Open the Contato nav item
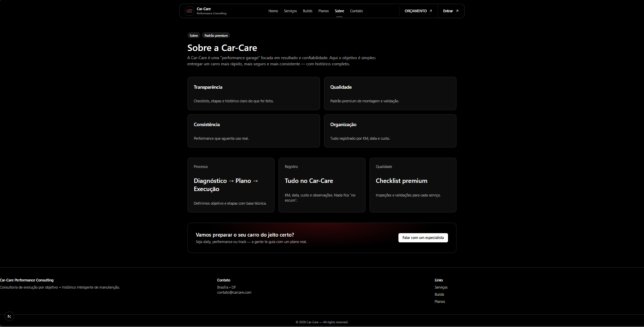This screenshot has height=327, width=644. coord(356,11)
